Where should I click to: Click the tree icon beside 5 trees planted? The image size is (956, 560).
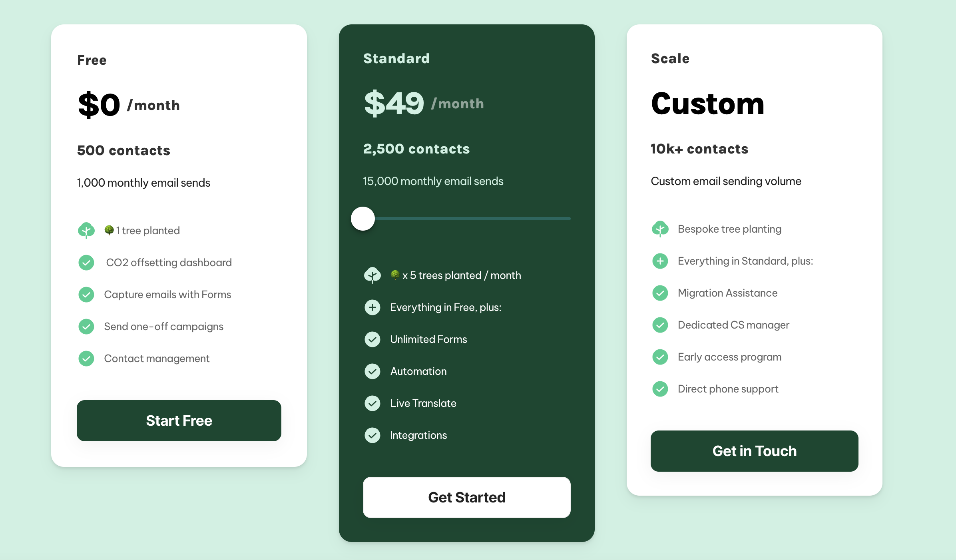[372, 275]
